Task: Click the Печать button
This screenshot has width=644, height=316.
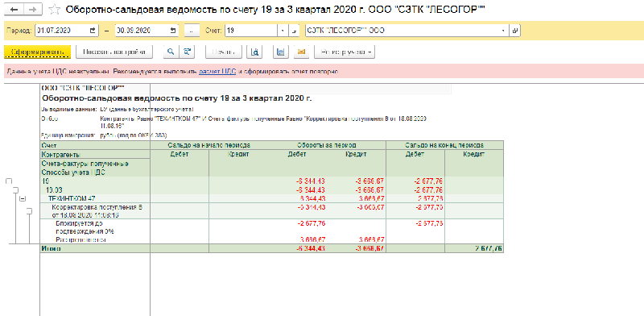Action: pyautogui.click(x=224, y=52)
